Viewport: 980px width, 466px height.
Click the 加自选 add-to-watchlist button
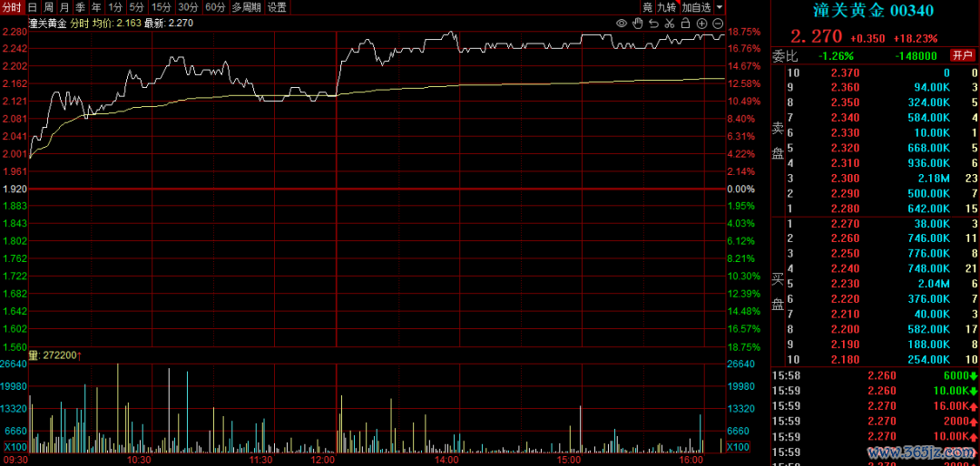click(697, 7)
